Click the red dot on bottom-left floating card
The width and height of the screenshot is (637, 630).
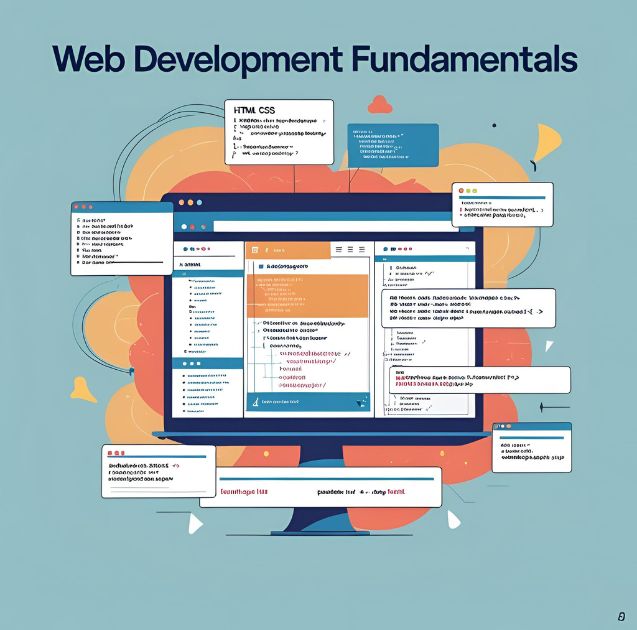click(112, 452)
